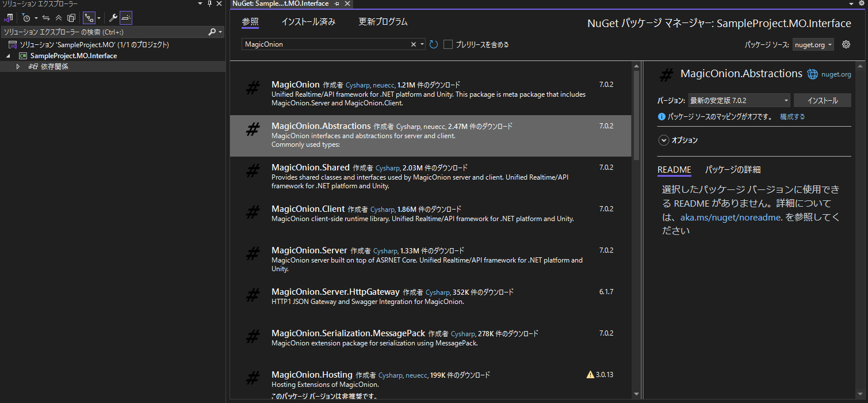868x403 pixels.
Task: Click Solution Explorer search magnifier icon
Action: 212,32
